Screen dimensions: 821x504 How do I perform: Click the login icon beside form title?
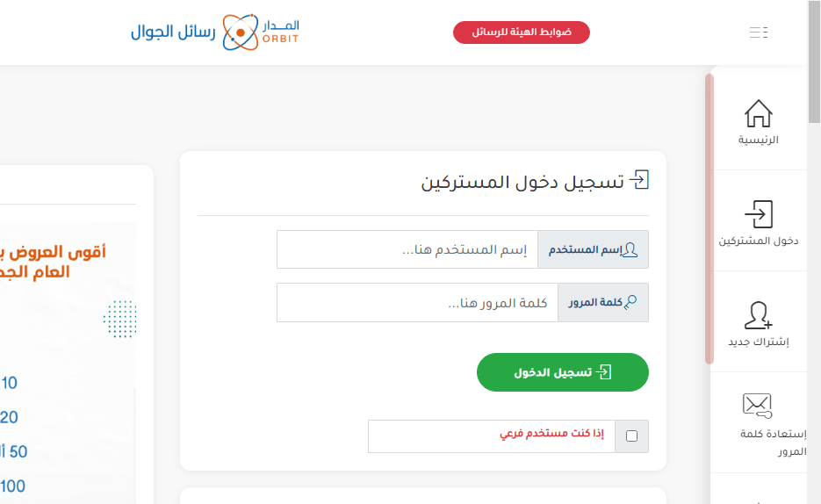click(x=639, y=181)
